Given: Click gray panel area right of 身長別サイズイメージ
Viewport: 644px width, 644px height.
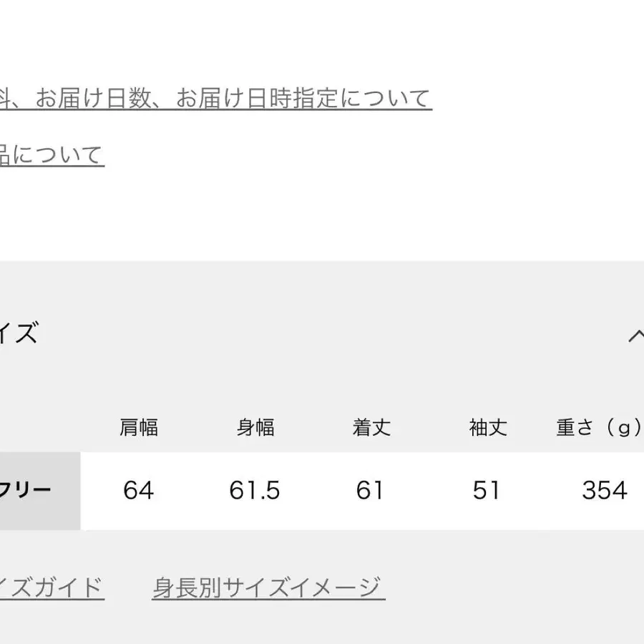Looking at the screenshot, I should pos(515,588).
